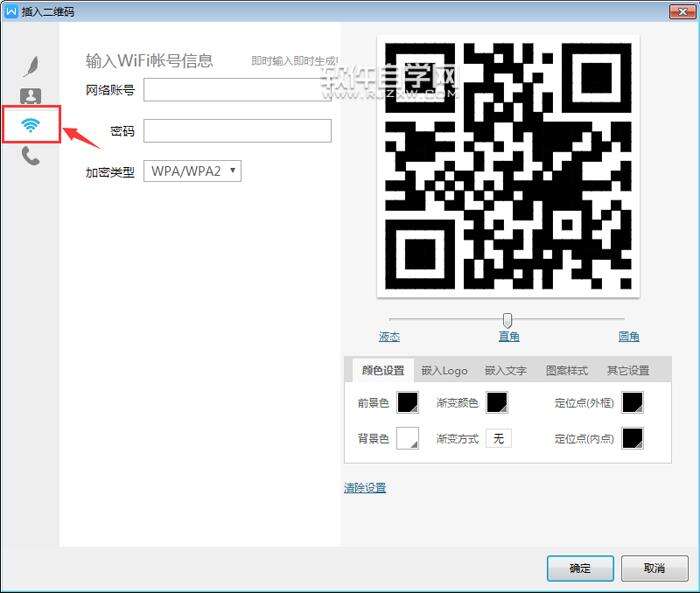Click the WPS logo in title bar
The height and width of the screenshot is (593, 700).
point(11,11)
